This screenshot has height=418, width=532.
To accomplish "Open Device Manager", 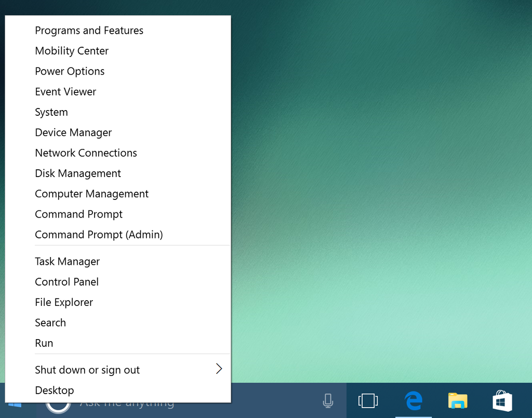I will point(73,132).
